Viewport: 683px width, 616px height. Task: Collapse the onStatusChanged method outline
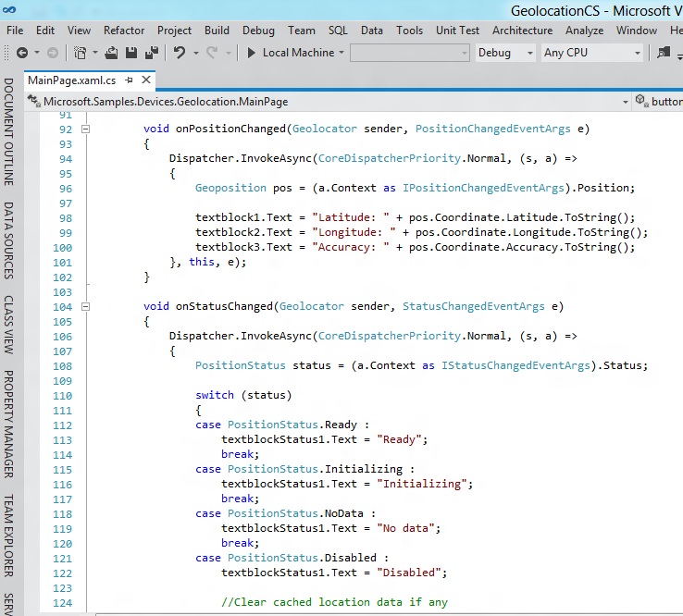86,306
